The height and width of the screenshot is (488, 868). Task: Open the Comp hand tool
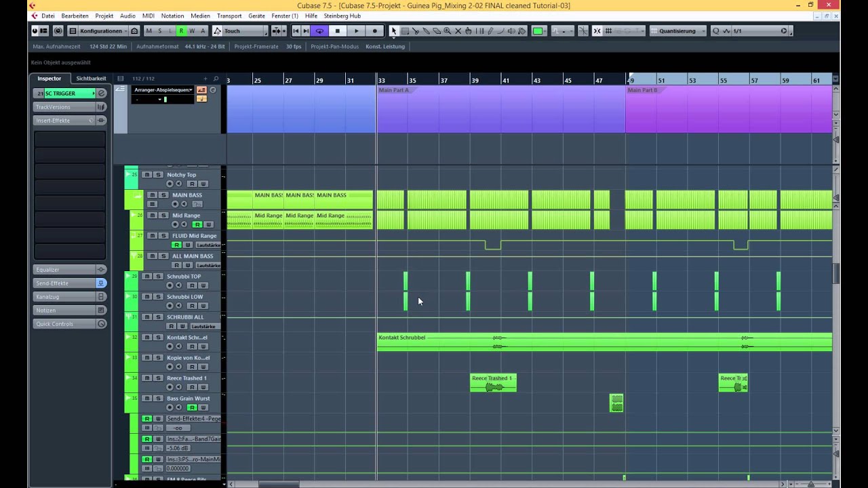468,31
